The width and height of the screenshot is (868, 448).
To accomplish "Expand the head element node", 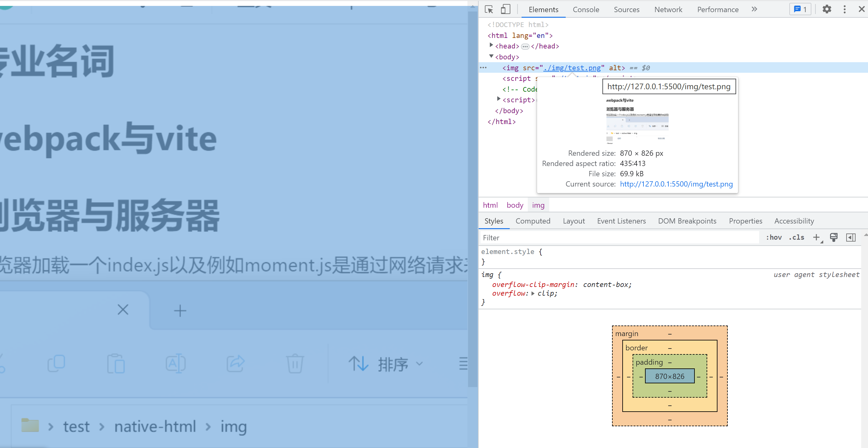I will (491, 45).
